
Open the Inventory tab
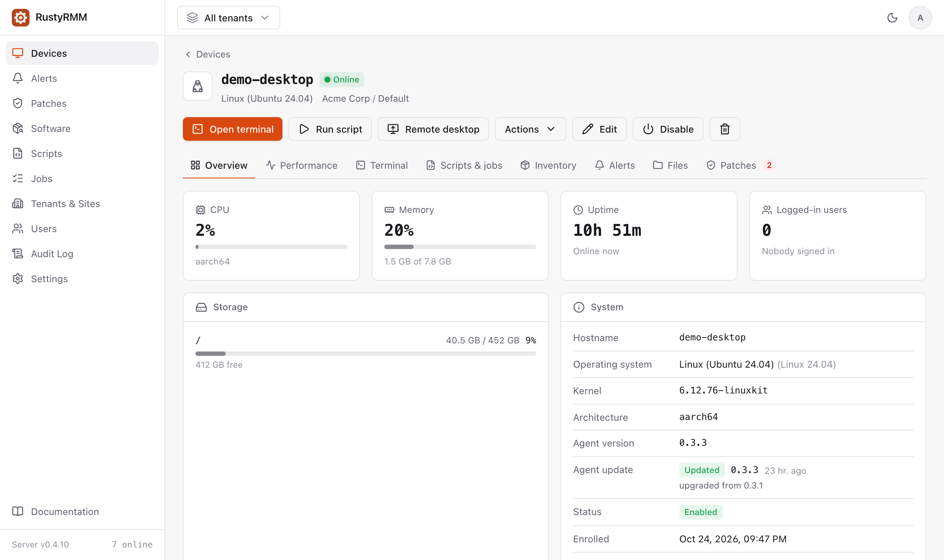[x=548, y=165]
